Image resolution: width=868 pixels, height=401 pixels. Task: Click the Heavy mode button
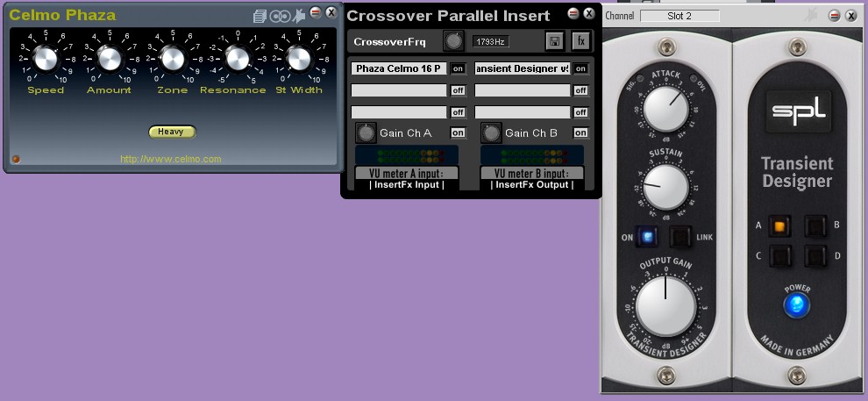click(171, 132)
